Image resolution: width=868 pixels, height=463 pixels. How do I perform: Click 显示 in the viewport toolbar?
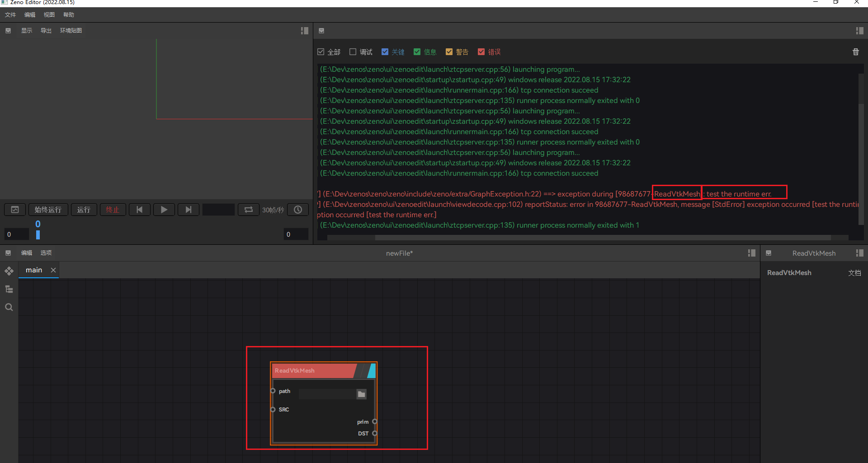27,31
